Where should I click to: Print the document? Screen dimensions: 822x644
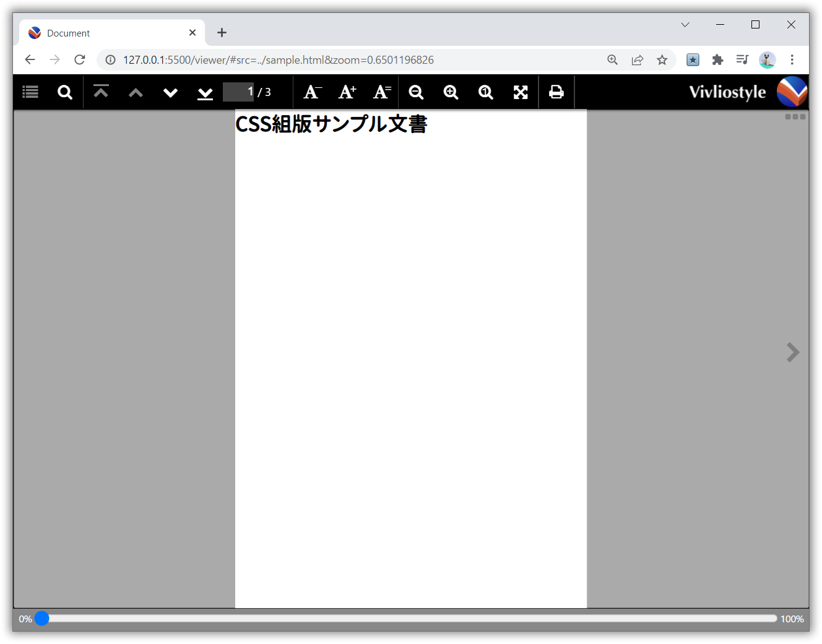click(x=556, y=92)
